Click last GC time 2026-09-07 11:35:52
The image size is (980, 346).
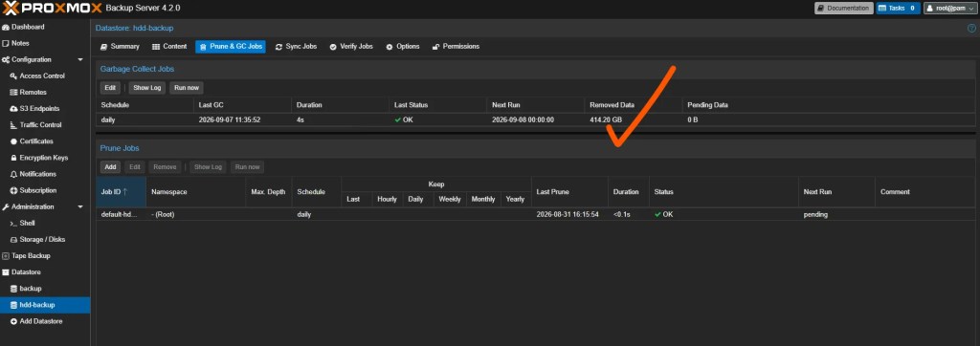230,119
